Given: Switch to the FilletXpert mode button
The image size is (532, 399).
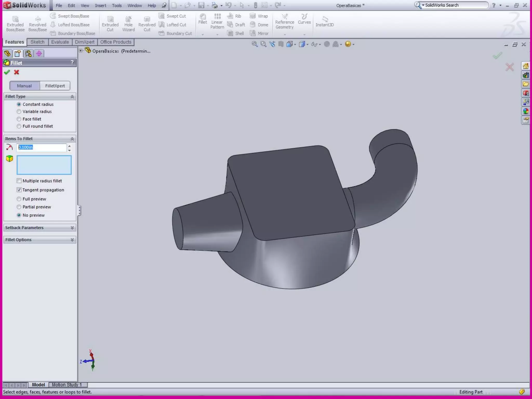Looking at the screenshot, I should (55, 86).
